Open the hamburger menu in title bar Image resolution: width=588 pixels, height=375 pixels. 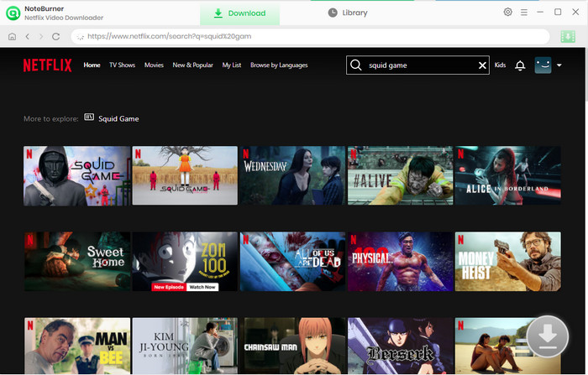tap(524, 13)
